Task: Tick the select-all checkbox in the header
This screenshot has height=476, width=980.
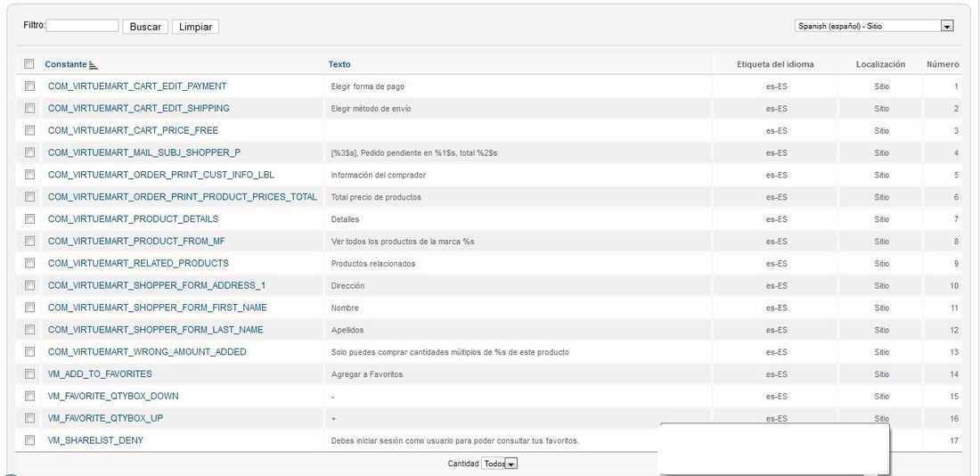Action: coord(29,64)
